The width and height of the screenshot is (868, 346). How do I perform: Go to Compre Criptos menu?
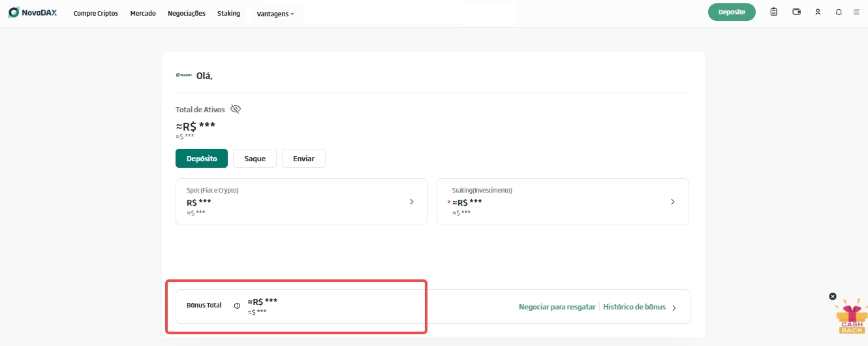[96, 13]
